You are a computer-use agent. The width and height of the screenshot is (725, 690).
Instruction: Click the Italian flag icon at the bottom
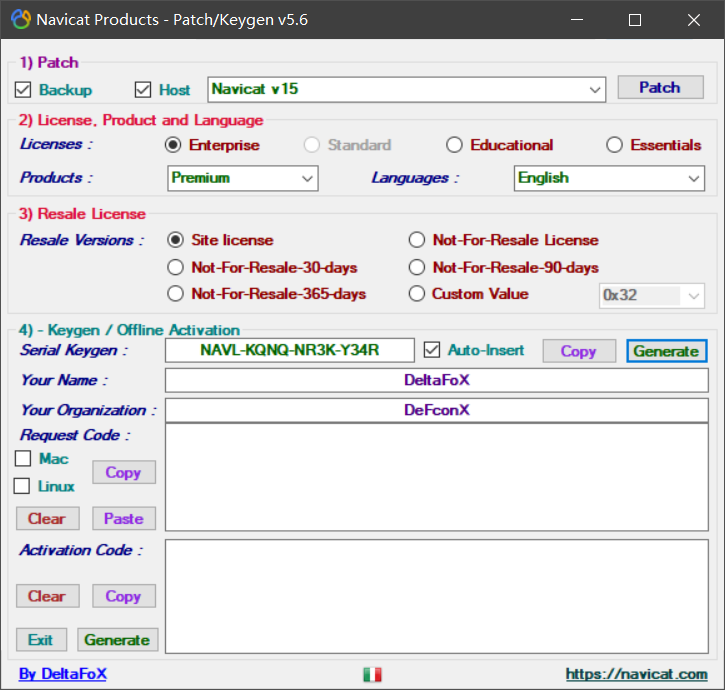[372, 675]
